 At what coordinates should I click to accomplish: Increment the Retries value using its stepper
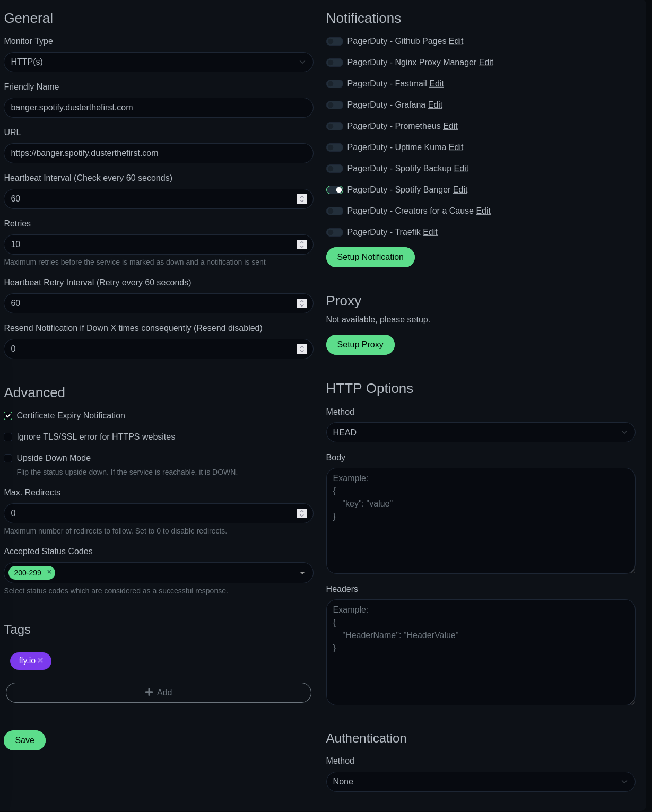pyautogui.click(x=302, y=242)
